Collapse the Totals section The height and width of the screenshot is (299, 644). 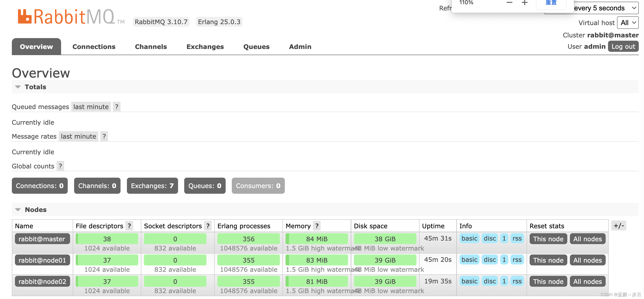[18, 87]
